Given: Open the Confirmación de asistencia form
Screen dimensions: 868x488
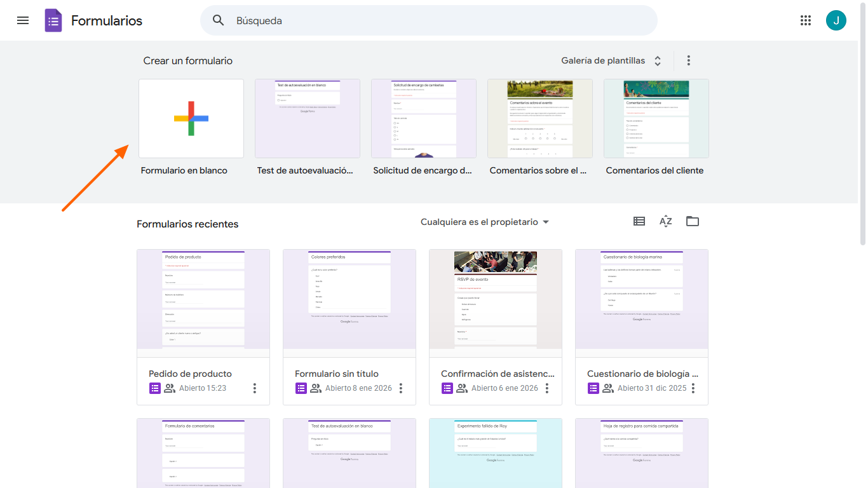Looking at the screenshot, I should pos(495,302).
